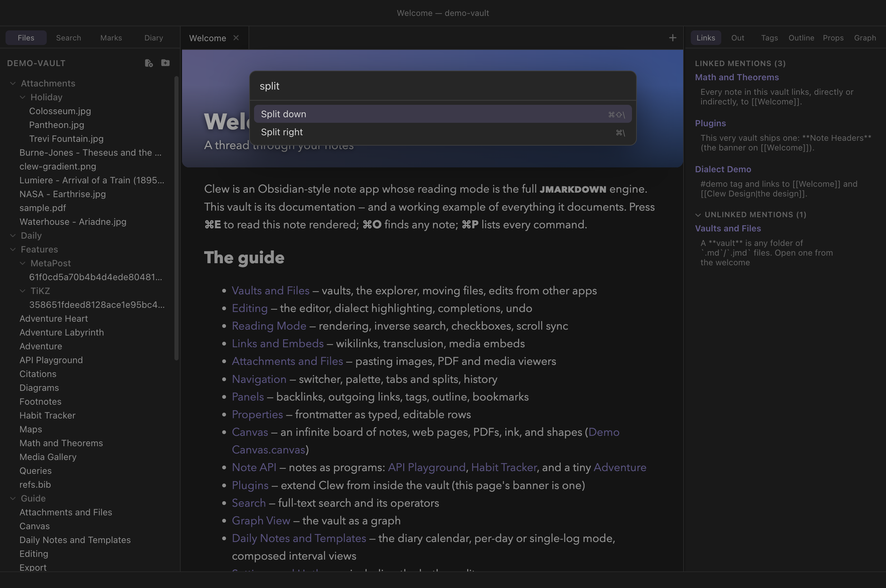Run the Split right command
Screen dimensions: 886x588
pyautogui.click(x=443, y=132)
